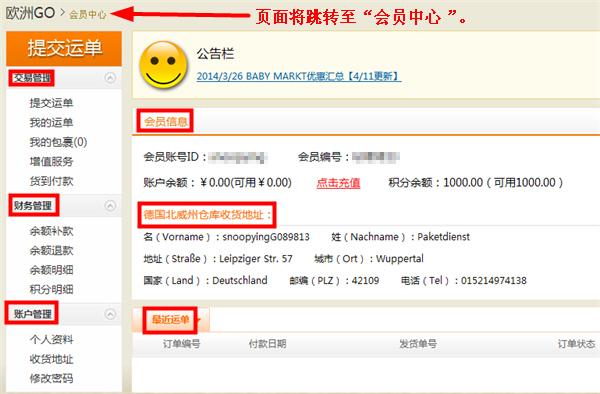Screen dimensions: 600x394
Task: Open 增值服务 in the sidebar
Action: click(51, 161)
